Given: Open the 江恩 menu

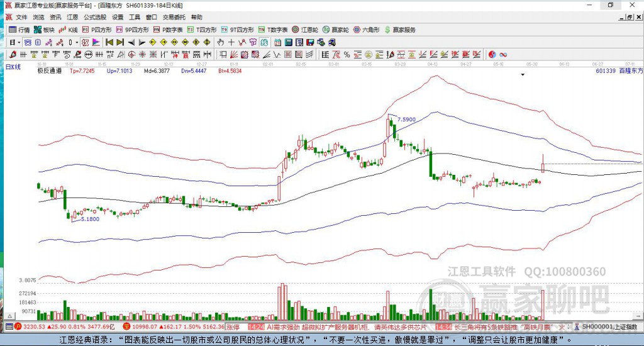Looking at the screenshot, I should pos(72,17).
